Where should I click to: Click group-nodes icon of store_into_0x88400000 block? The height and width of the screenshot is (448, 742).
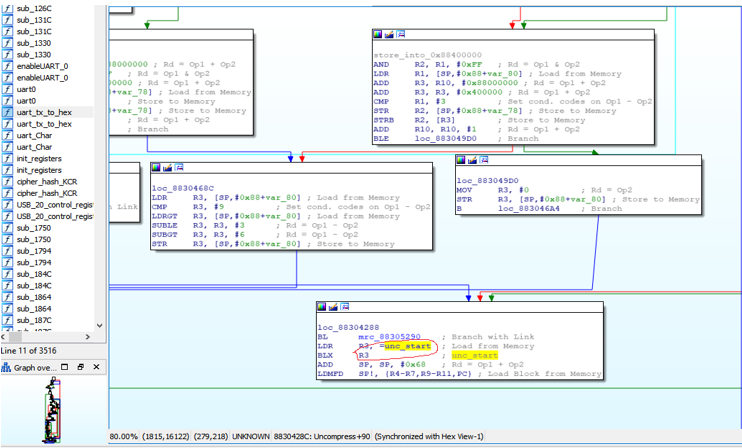click(x=400, y=34)
